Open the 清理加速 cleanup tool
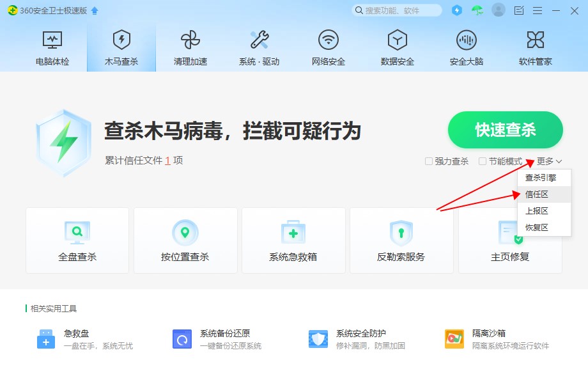 tap(190, 47)
